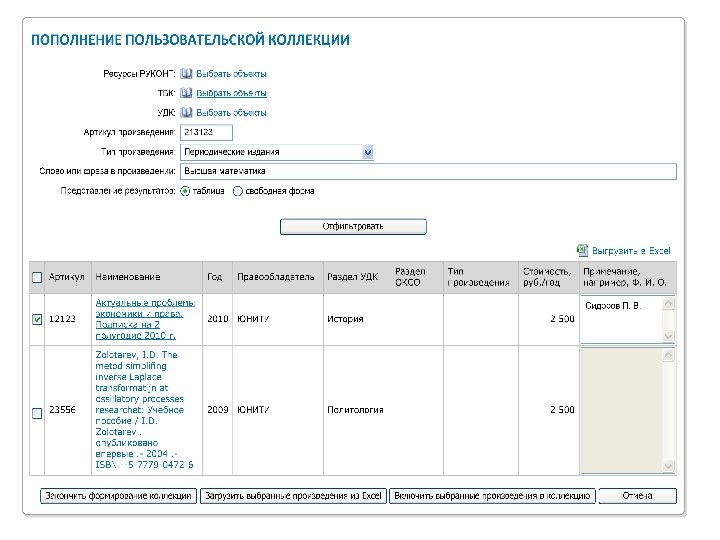The width and height of the screenshot is (720, 540).
Task: Click scroll-up arrow in row 23556 note field
Action: (668, 355)
